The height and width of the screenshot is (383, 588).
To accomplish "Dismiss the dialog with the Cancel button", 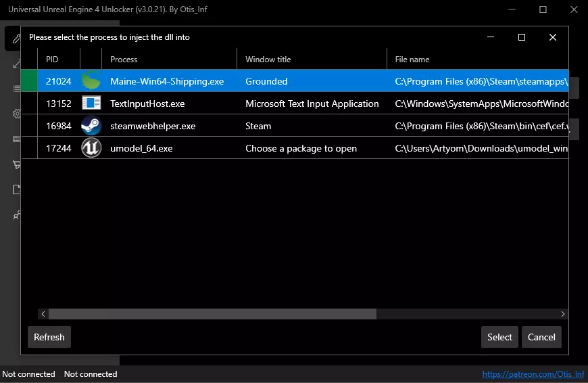I will click(541, 337).
